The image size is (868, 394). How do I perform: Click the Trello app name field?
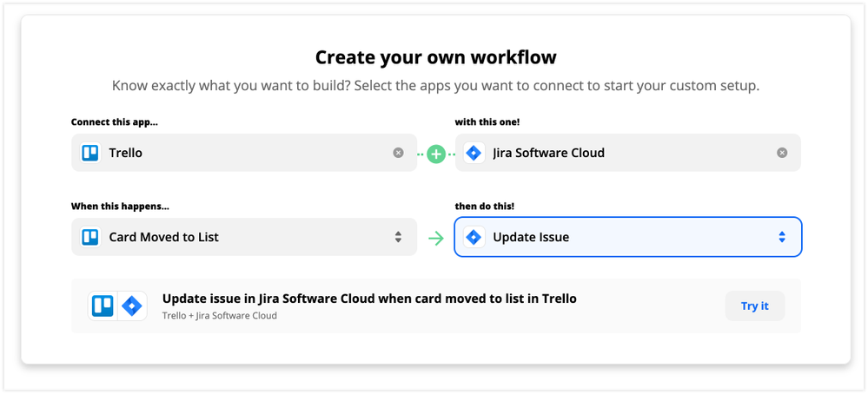(x=244, y=153)
